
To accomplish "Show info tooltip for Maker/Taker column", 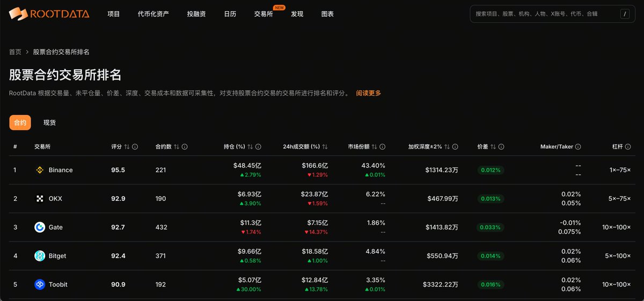I will (x=578, y=146).
